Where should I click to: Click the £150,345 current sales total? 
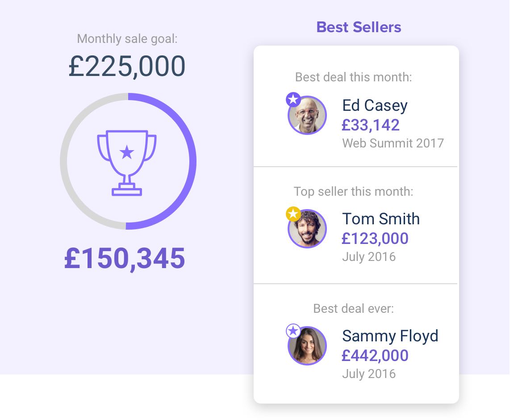click(125, 259)
